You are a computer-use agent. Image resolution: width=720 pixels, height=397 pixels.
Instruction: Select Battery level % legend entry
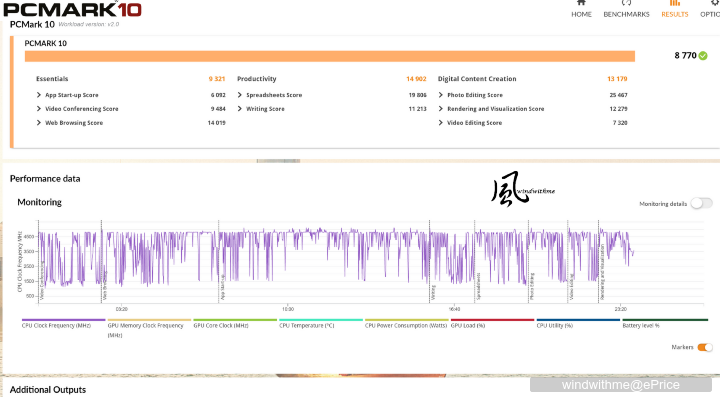pos(641,325)
